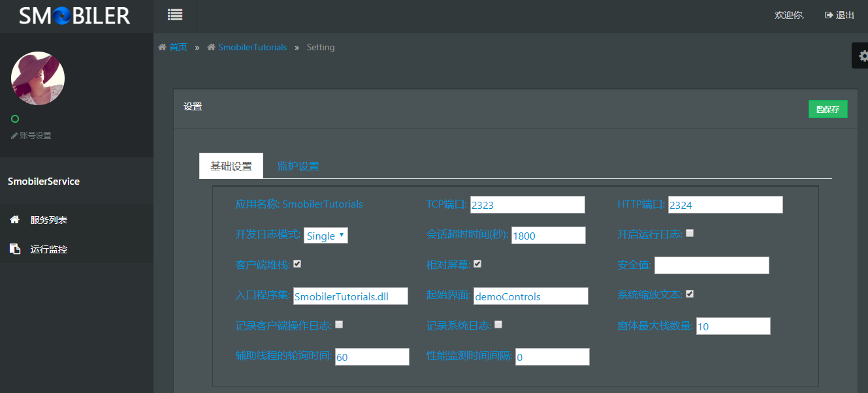868x393 pixels.
Task: Click the TCP端口 input field
Action: tap(528, 204)
